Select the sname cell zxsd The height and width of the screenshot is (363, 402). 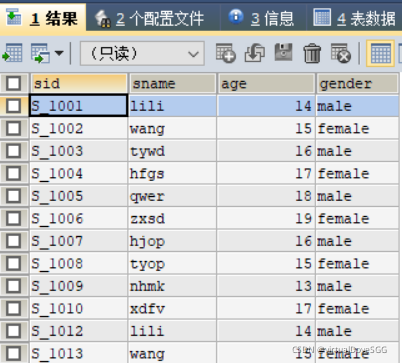point(172,218)
